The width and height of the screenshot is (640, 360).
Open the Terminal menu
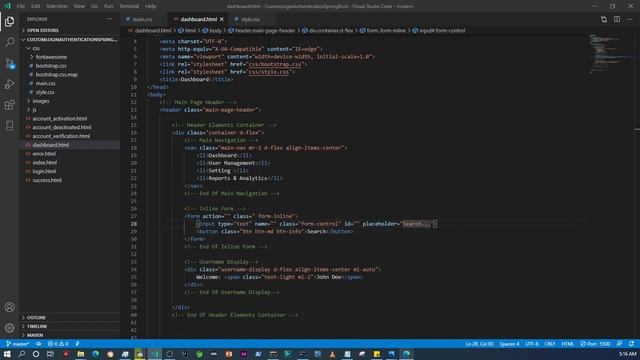129,6
